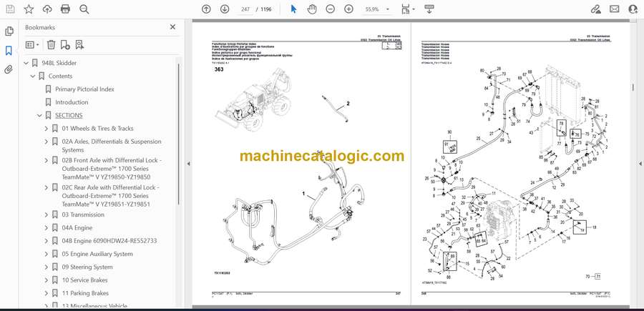The height and width of the screenshot is (311, 644).
Task: Select the page number field showing 247
Action: 245,9
